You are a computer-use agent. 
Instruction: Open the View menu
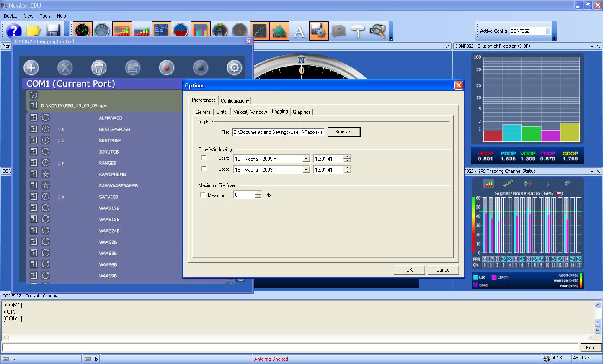pyautogui.click(x=28, y=16)
